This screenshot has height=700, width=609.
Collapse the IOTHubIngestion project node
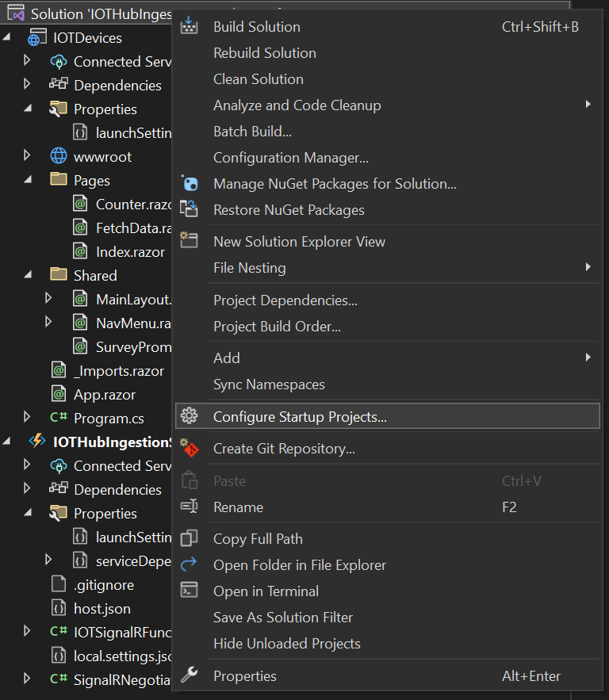pyautogui.click(x=6, y=442)
